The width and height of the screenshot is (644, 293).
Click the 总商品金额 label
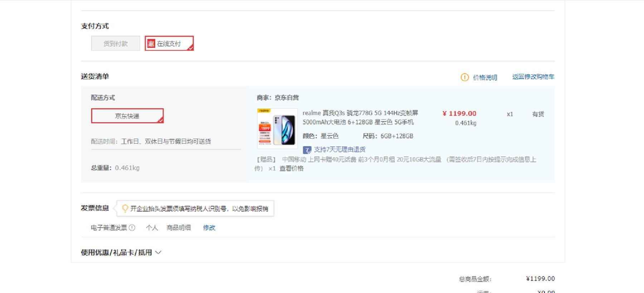(475, 279)
